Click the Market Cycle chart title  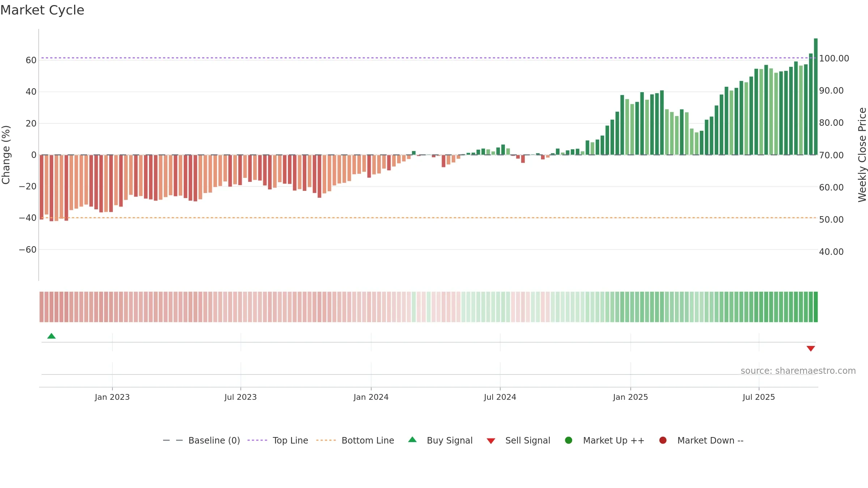coord(42,10)
